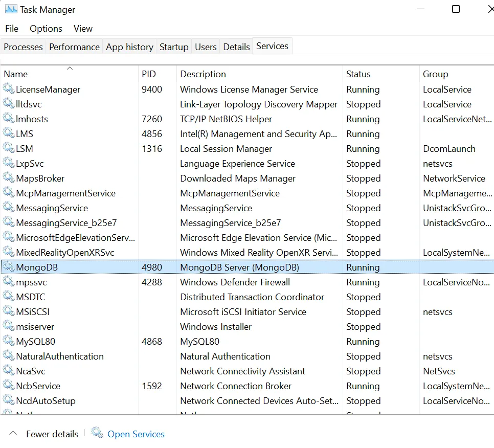
Task: Switch to the Performance tab
Action: pyautogui.click(x=74, y=47)
